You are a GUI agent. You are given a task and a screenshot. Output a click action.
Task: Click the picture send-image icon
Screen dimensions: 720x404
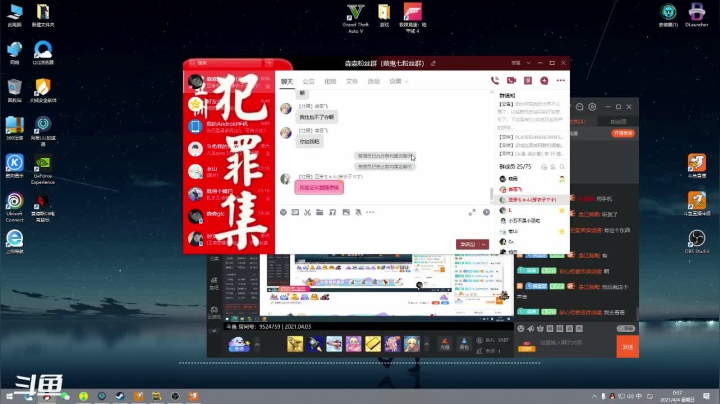point(346,212)
